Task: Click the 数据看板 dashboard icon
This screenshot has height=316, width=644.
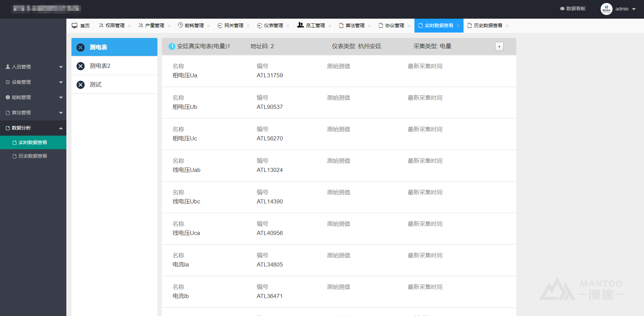Action: pyautogui.click(x=562, y=9)
